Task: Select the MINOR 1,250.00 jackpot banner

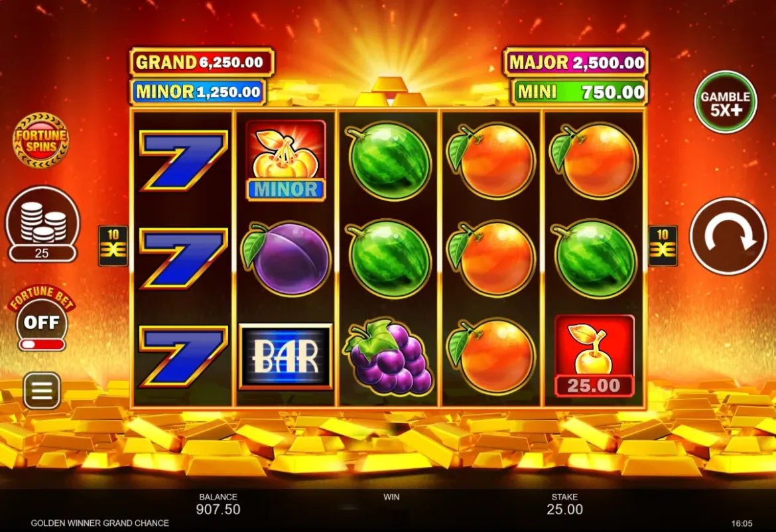Action: point(198,92)
